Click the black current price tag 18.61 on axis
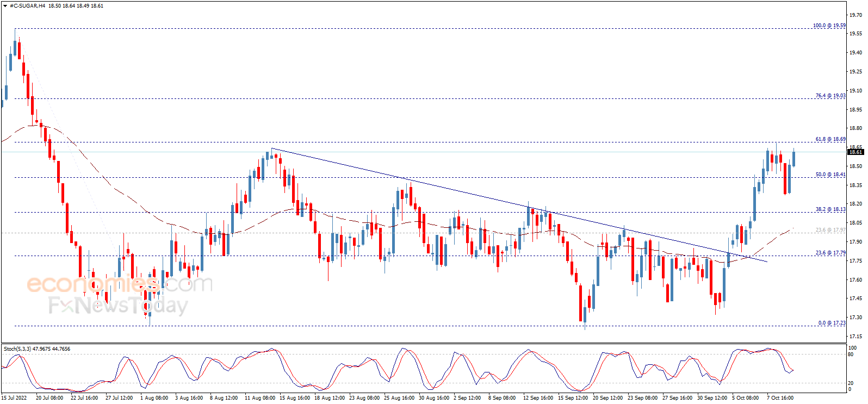Screen dimensions: 868x404 click(855, 152)
